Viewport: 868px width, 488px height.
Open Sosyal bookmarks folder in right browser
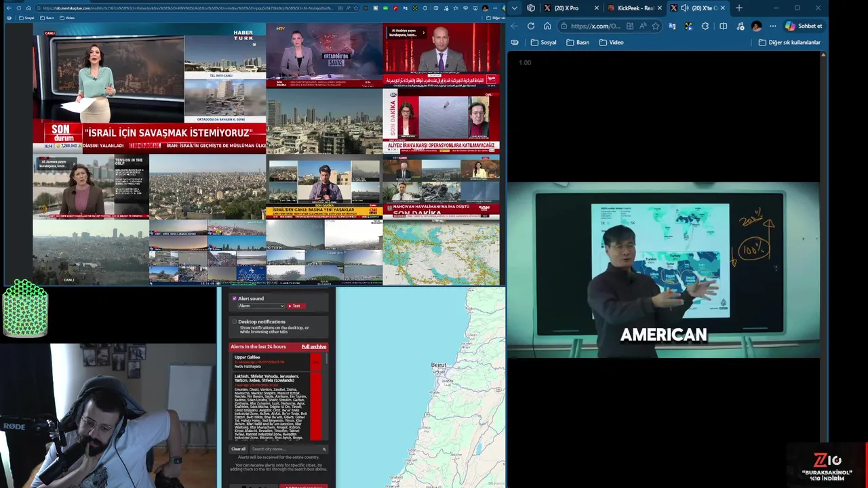tap(543, 42)
